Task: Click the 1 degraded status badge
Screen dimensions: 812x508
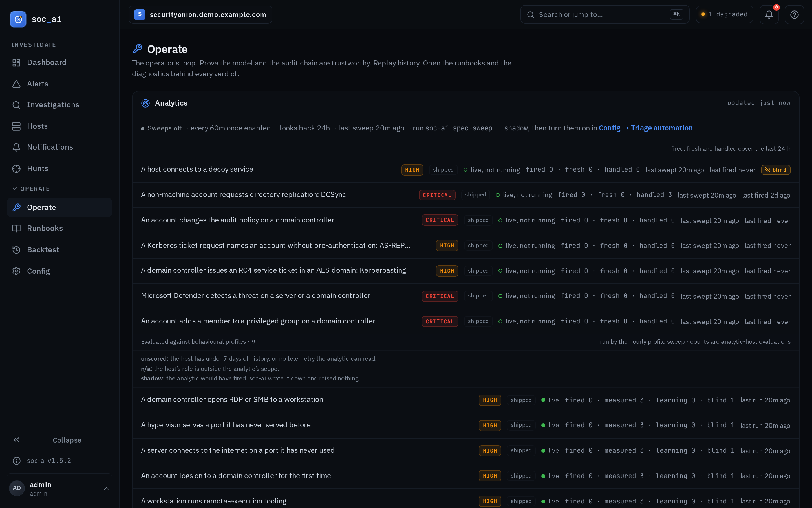Action: pos(724,14)
